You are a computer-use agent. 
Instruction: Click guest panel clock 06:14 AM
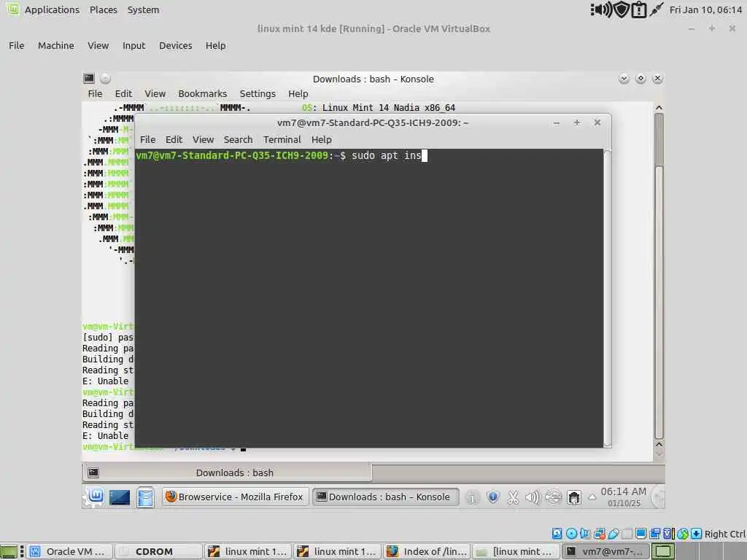(624, 497)
